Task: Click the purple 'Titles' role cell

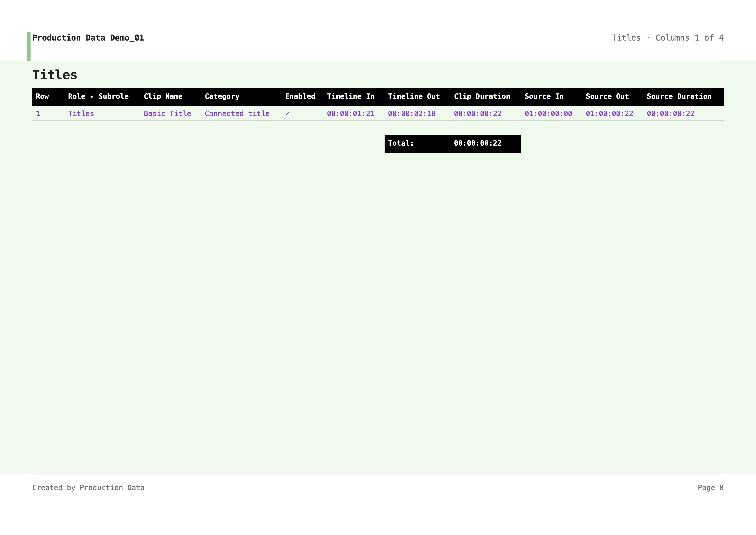Action: pos(81,114)
